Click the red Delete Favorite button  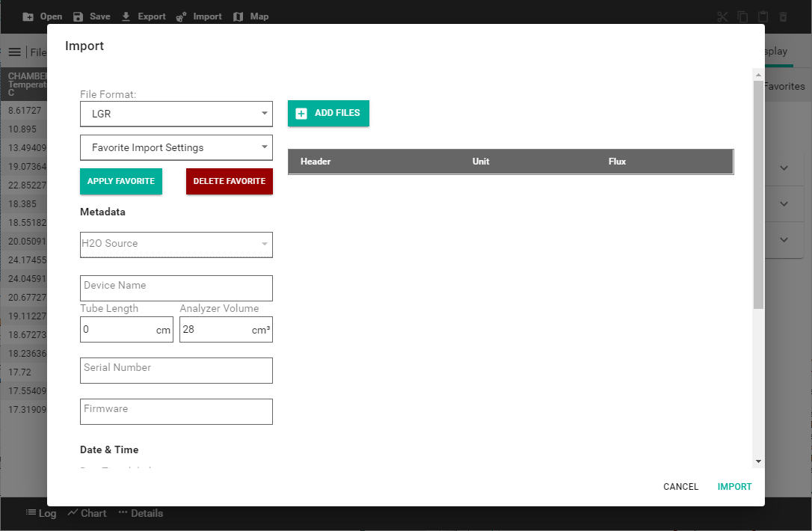pos(229,181)
